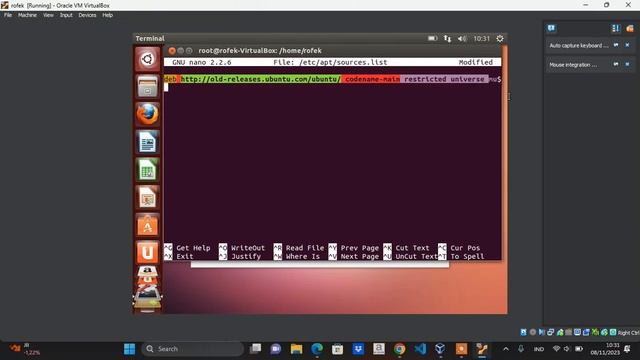
Task: Click 'Exit' shortcut label in nano
Action: click(x=184, y=256)
